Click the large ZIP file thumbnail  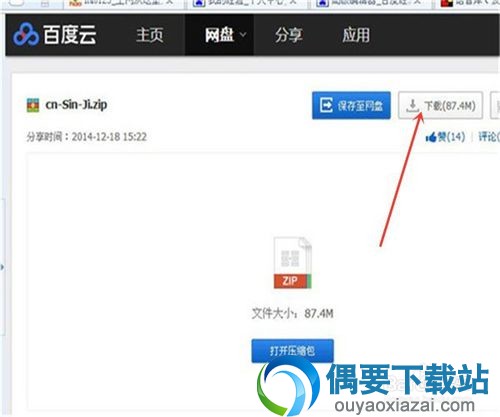[292, 262]
